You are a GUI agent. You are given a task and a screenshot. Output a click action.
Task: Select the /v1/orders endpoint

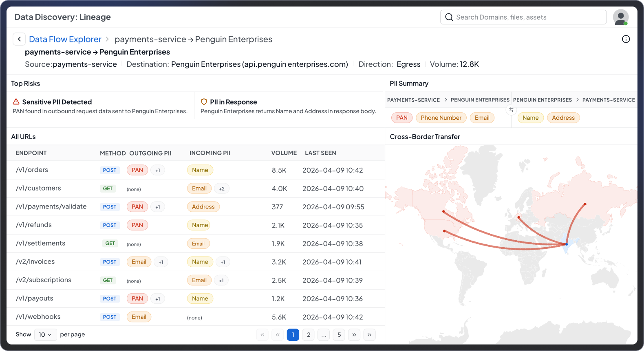tap(32, 170)
